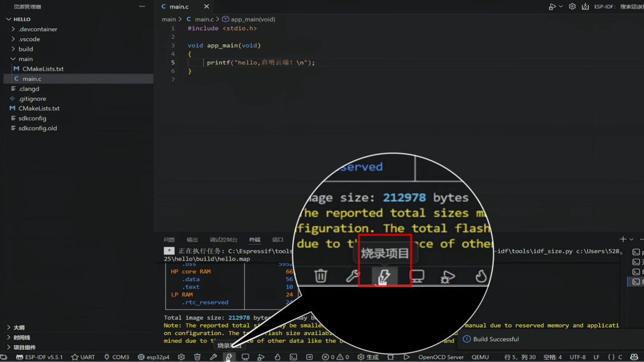Screen dimensions: 644x362
Task: Select UART flash method in status bar
Action: (83, 357)
